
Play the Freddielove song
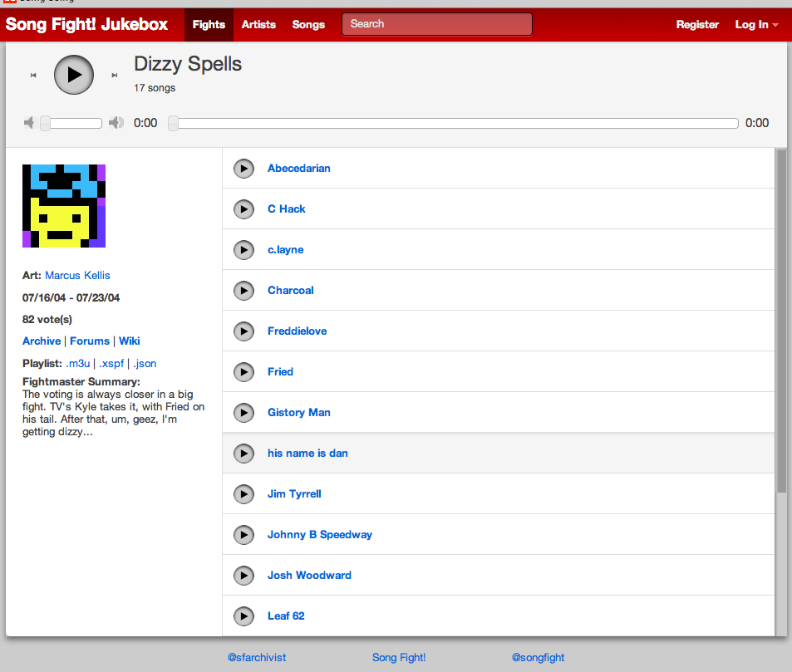pos(244,331)
